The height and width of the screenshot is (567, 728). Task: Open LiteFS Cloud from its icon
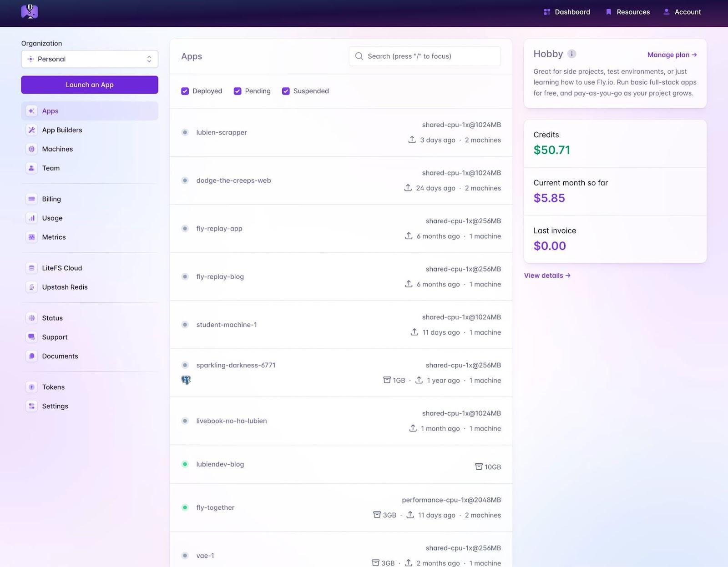(31, 268)
